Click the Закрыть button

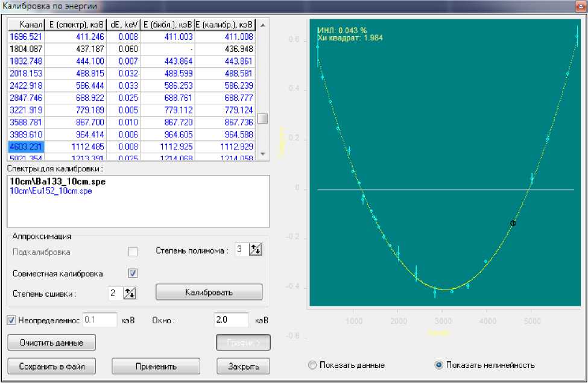[x=244, y=366]
